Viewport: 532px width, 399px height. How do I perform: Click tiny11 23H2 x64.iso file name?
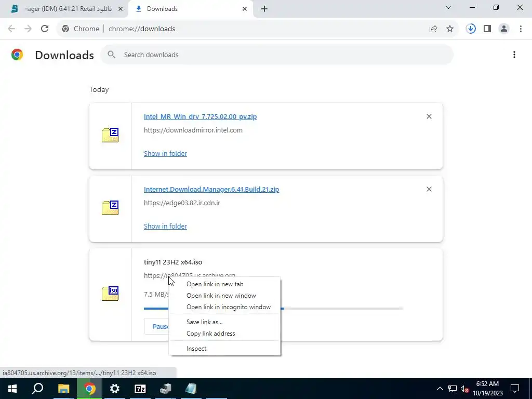(173, 262)
